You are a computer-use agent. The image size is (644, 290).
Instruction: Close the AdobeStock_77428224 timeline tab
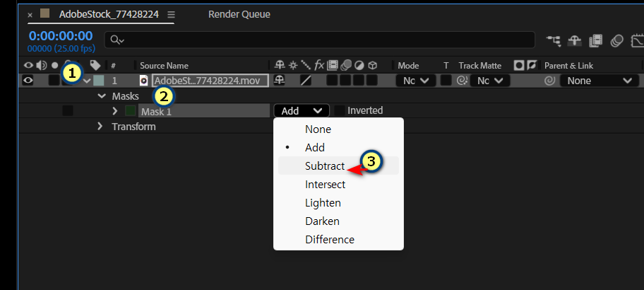point(30,15)
